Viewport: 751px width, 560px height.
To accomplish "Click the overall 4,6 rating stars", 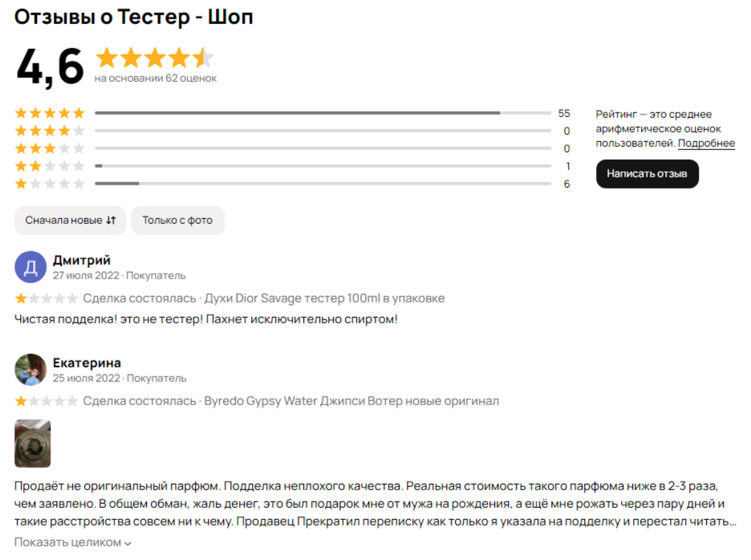I will 155,59.
